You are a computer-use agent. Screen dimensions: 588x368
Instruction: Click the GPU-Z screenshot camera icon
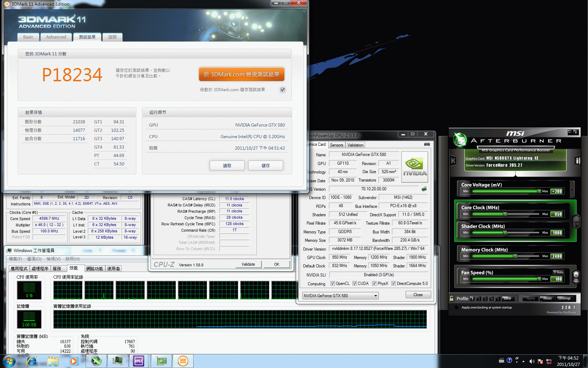click(427, 144)
